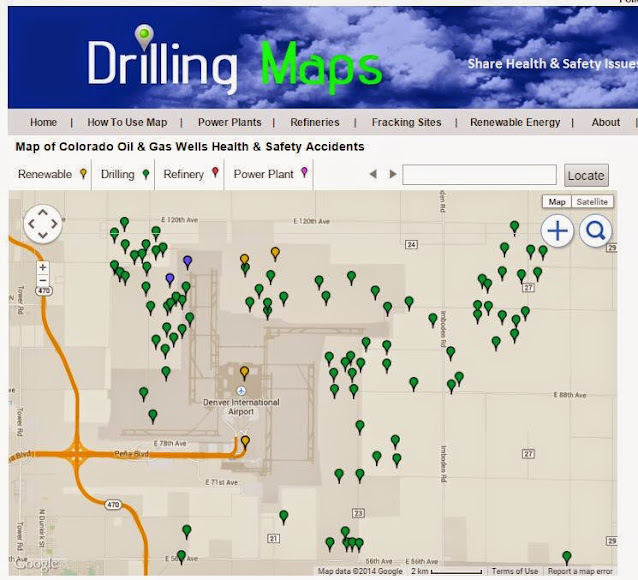Click the magnifier search circle button
Screen dimensions: 638x580
click(595, 231)
